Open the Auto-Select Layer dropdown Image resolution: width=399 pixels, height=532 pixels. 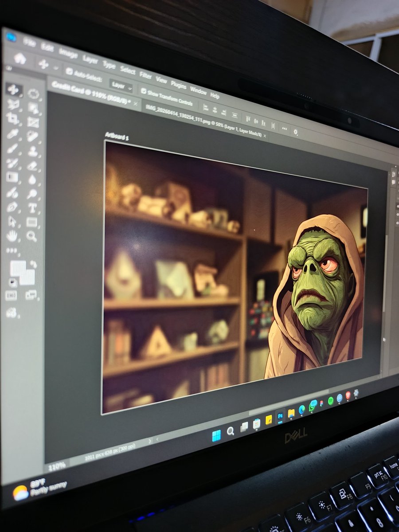(121, 86)
